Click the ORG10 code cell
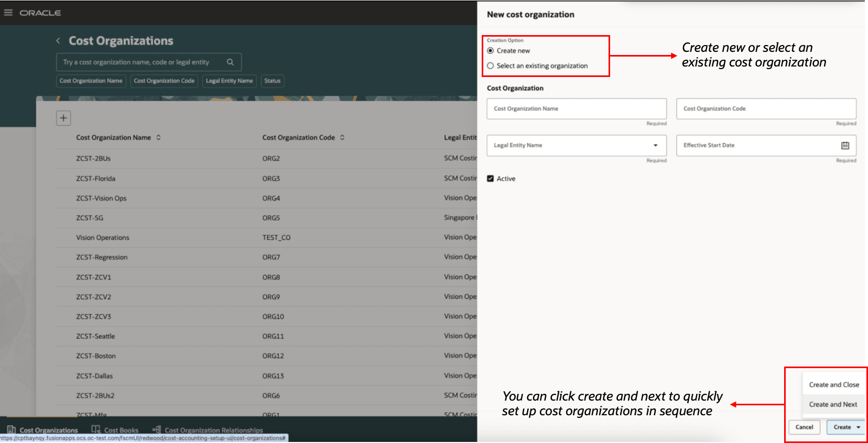Image resolution: width=868 pixels, height=443 pixels. [273, 317]
